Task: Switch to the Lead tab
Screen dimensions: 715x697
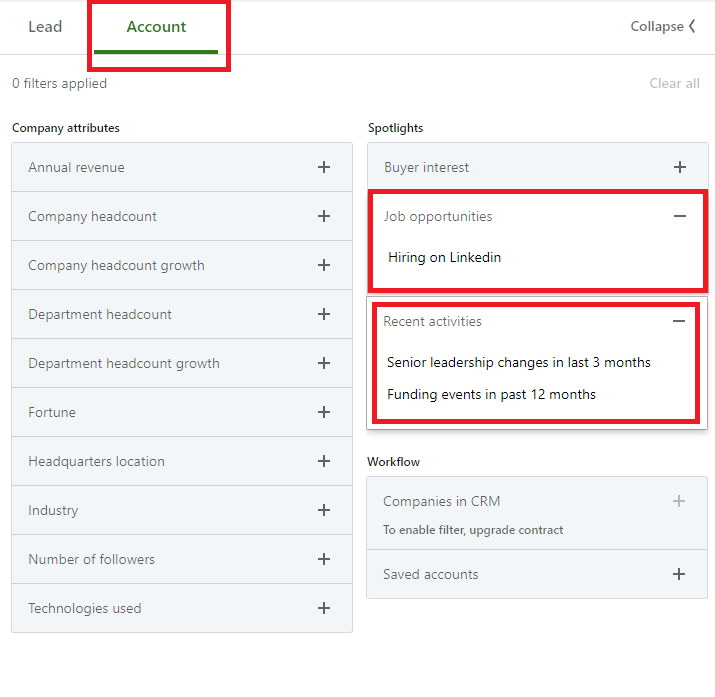Action: pyautogui.click(x=45, y=27)
